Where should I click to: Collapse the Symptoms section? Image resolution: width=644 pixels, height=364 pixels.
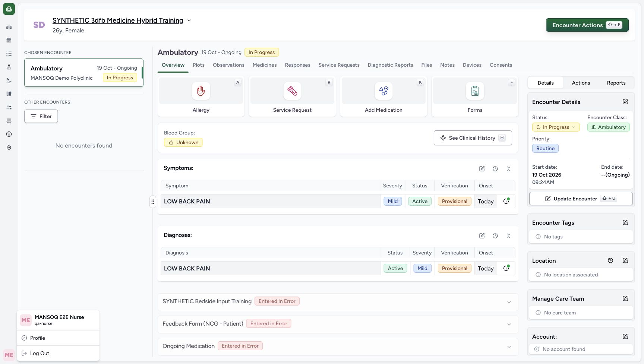pos(509,169)
